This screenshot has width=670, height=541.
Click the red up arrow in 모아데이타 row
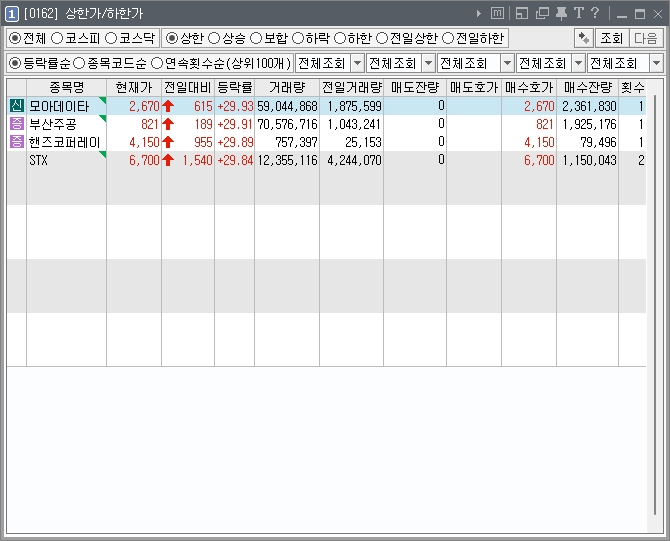168,106
